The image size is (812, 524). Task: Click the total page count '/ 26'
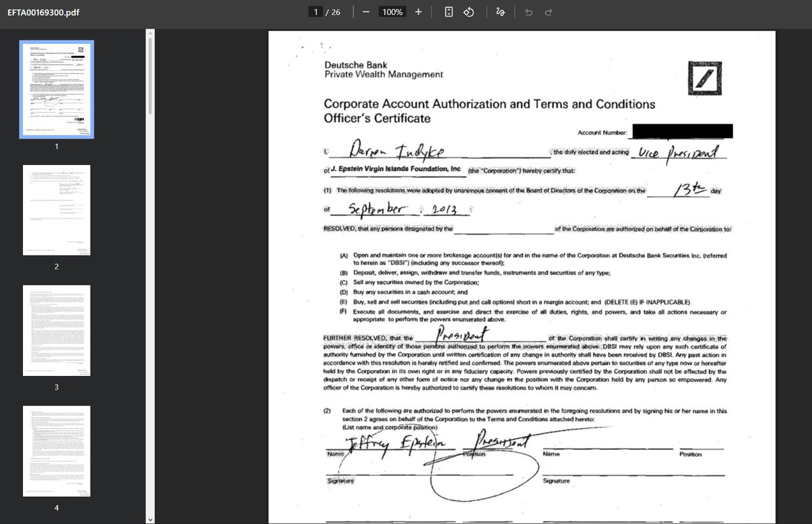333,12
